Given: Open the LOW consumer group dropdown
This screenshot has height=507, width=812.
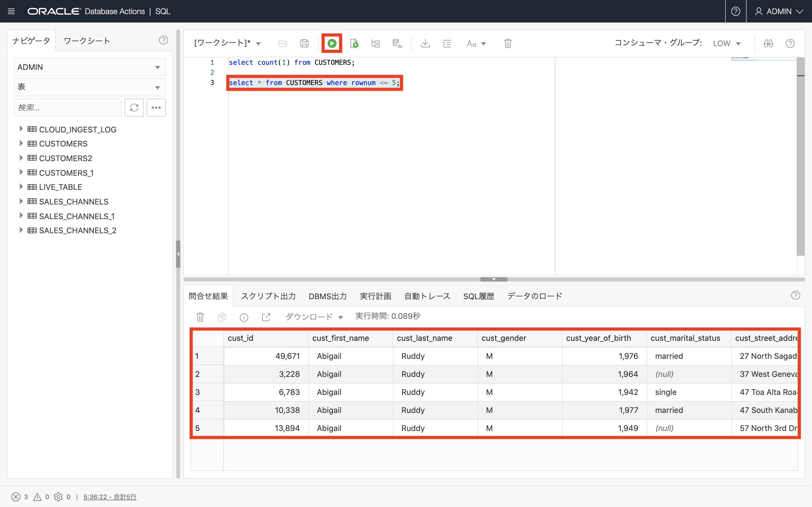Looking at the screenshot, I should 727,44.
